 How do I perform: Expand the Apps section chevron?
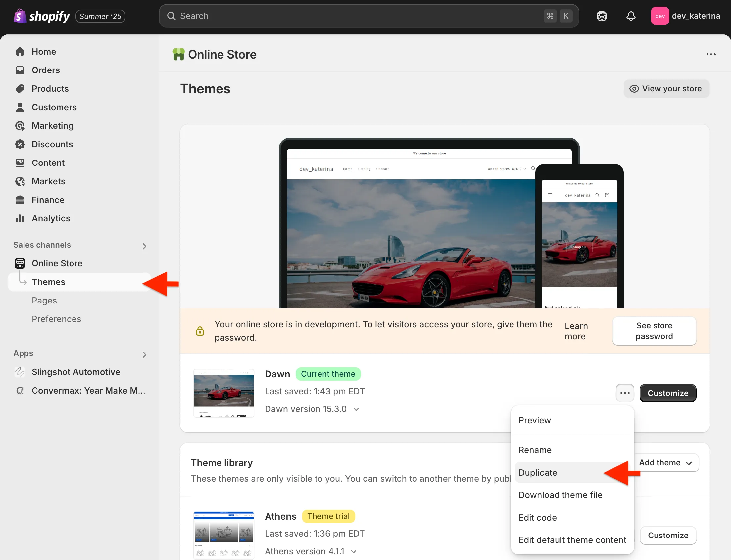(144, 355)
